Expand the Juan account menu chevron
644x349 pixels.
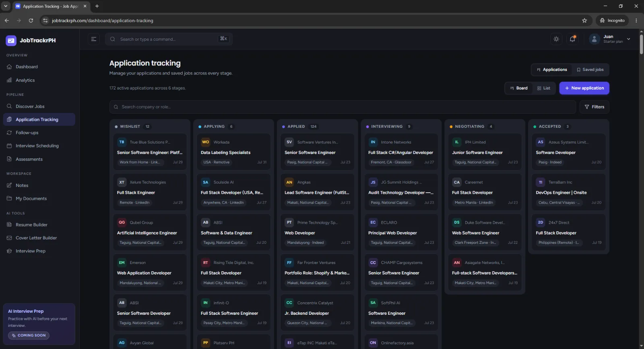tap(628, 39)
